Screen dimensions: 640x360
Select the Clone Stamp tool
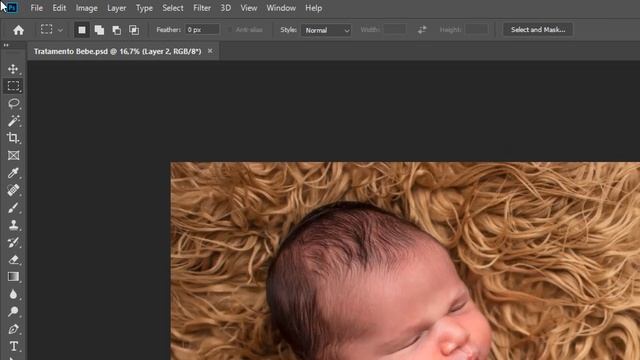pos(13,225)
